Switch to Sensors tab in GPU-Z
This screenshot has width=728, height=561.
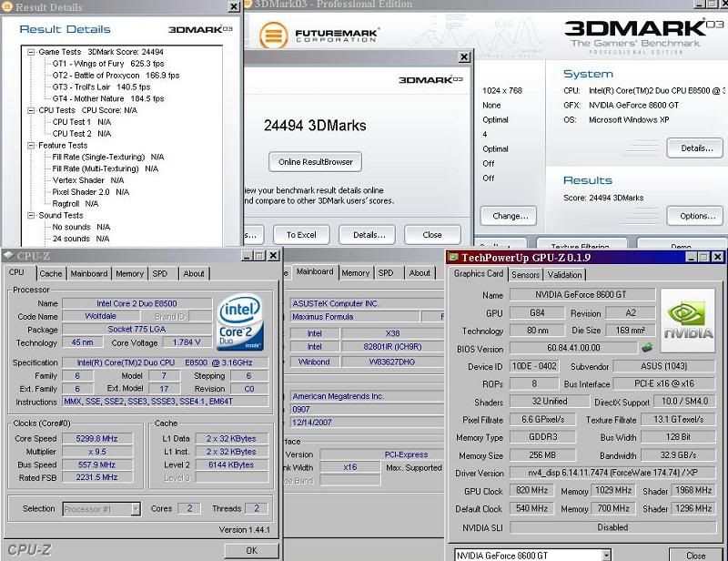point(525,275)
